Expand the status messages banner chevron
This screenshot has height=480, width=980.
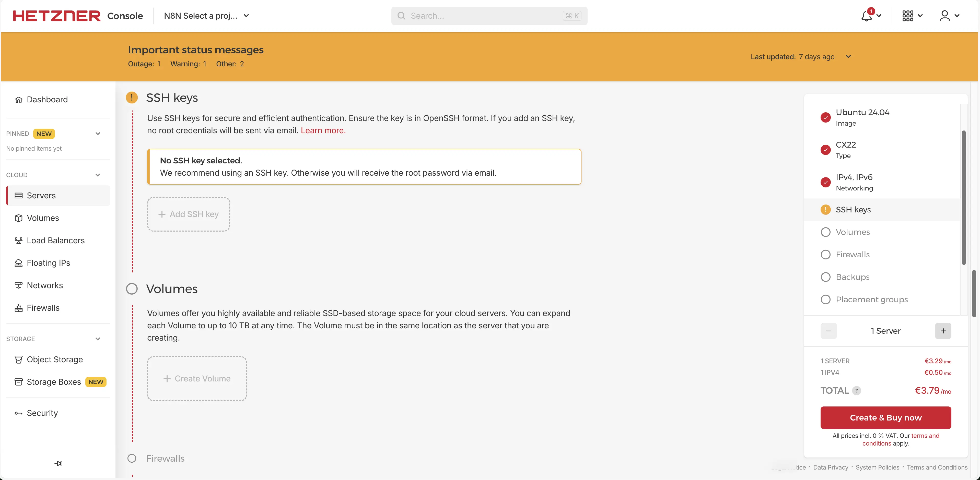coord(848,57)
